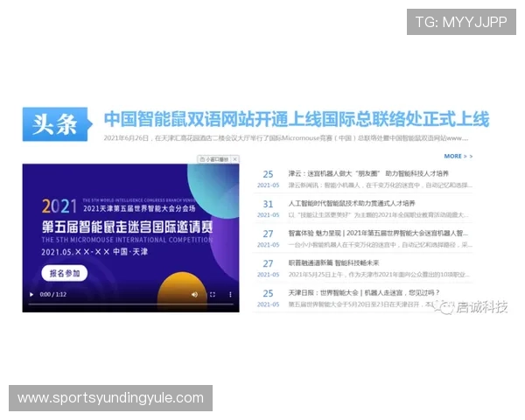Viewport: 525px width, 420px height.
Task: Open the blue headline 中国智能鼠双语网站开通上线
Action: [297, 119]
